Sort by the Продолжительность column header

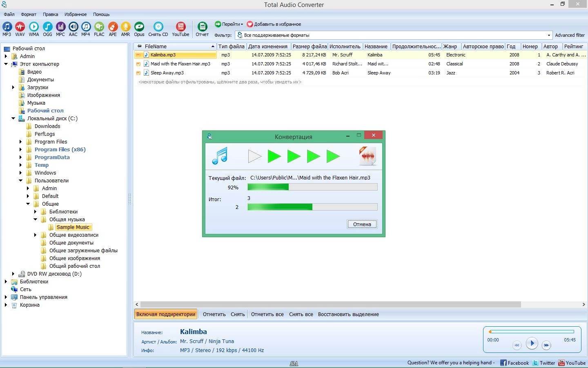tap(416, 46)
